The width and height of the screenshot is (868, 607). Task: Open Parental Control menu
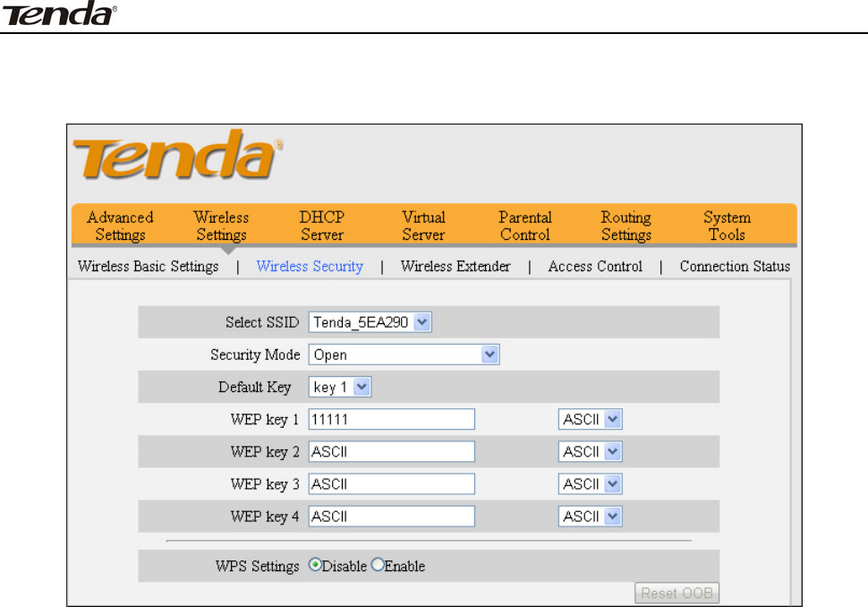tap(524, 226)
